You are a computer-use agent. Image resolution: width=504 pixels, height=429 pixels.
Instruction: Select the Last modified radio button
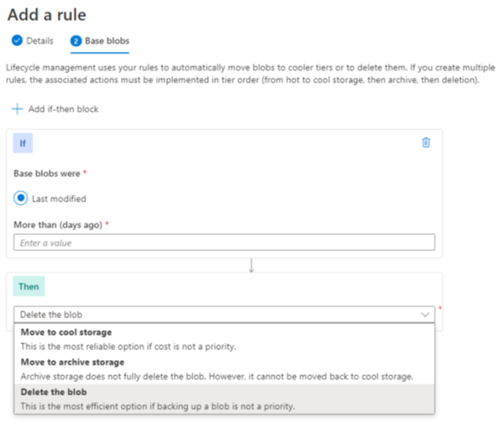click(x=20, y=198)
